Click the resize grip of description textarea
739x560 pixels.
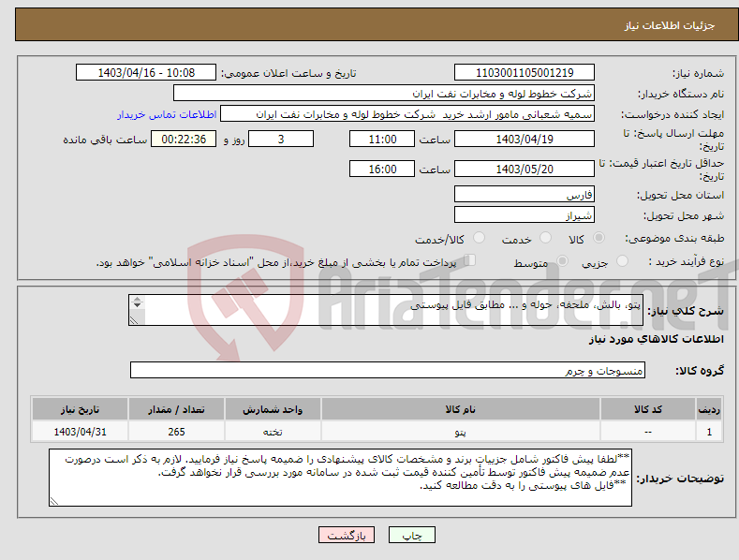[134, 320]
